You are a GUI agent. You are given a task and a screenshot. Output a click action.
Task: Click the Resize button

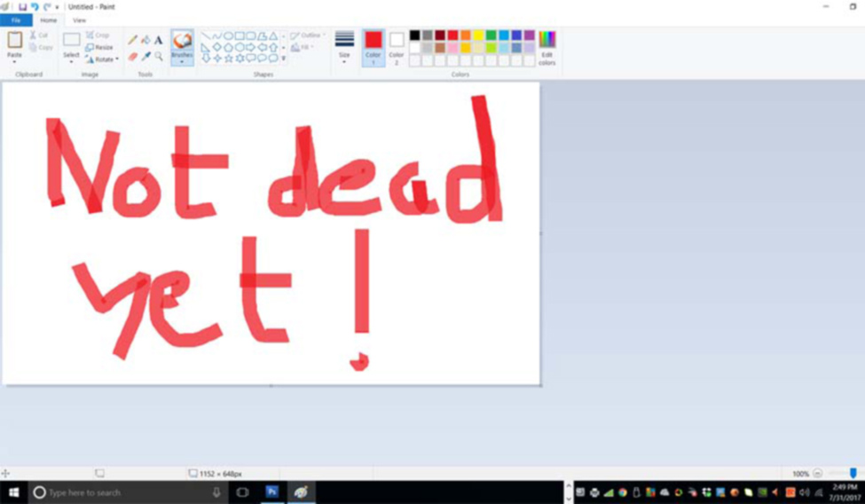(x=99, y=48)
